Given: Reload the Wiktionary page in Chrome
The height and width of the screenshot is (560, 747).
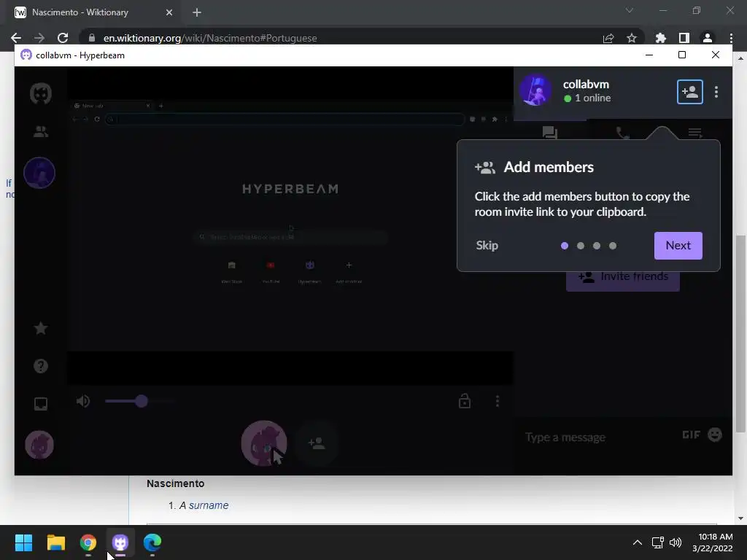Looking at the screenshot, I should tap(63, 38).
